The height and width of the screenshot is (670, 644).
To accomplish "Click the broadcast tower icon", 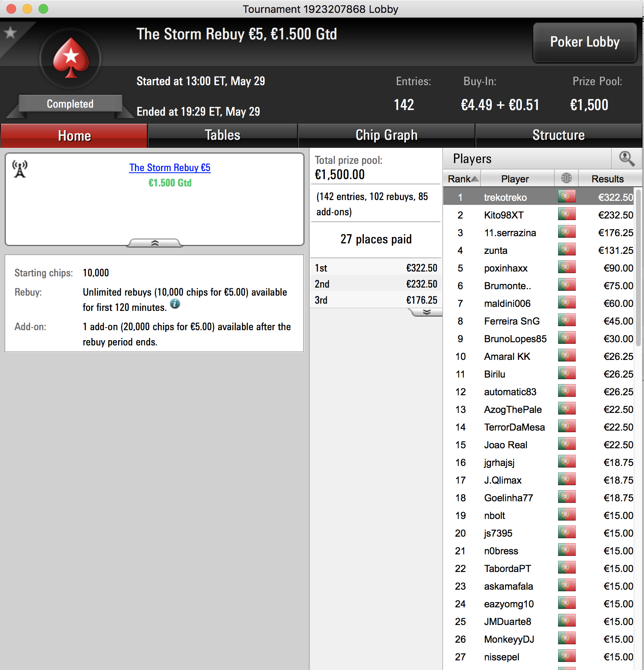I will click(20, 169).
